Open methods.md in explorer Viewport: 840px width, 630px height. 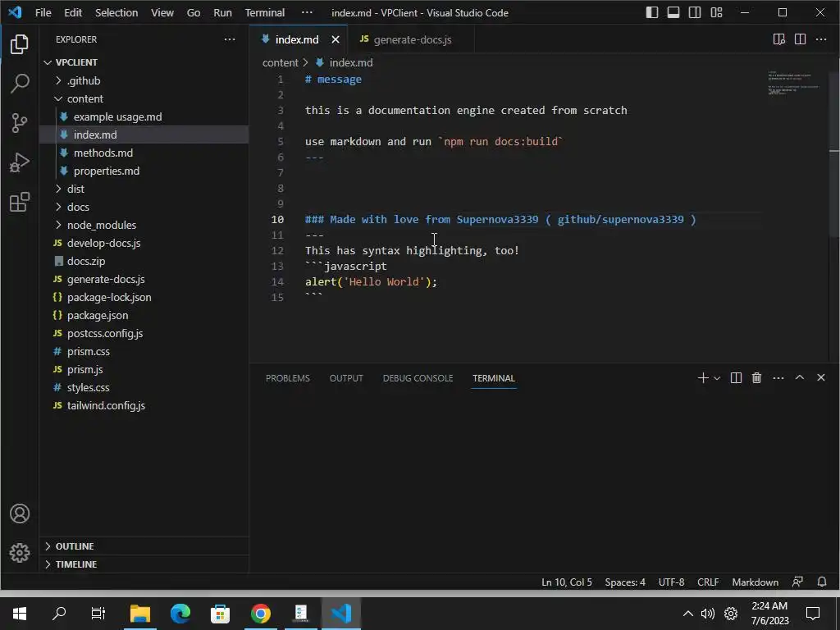click(x=144, y=153)
